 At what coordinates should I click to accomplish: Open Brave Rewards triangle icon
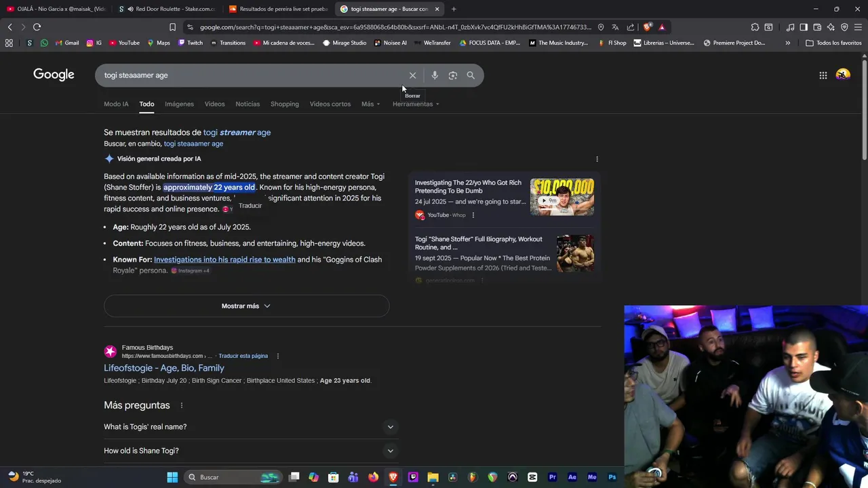coord(662,27)
